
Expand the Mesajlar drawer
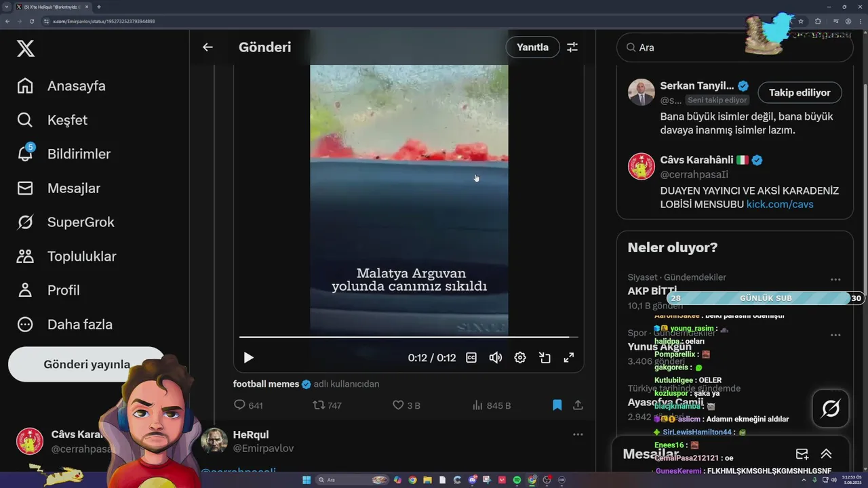(826, 454)
